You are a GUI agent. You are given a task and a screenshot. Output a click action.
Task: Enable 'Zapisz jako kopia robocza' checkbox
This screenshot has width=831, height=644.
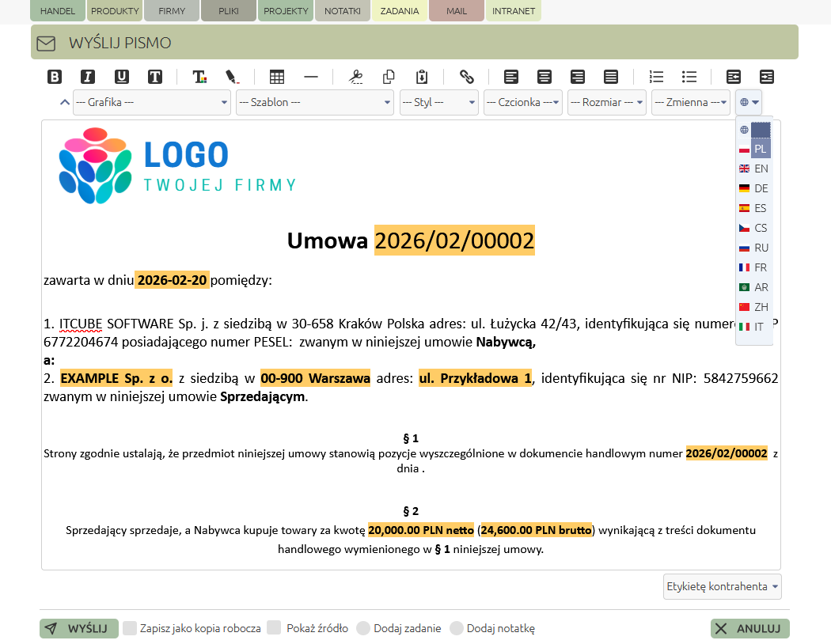(x=131, y=628)
